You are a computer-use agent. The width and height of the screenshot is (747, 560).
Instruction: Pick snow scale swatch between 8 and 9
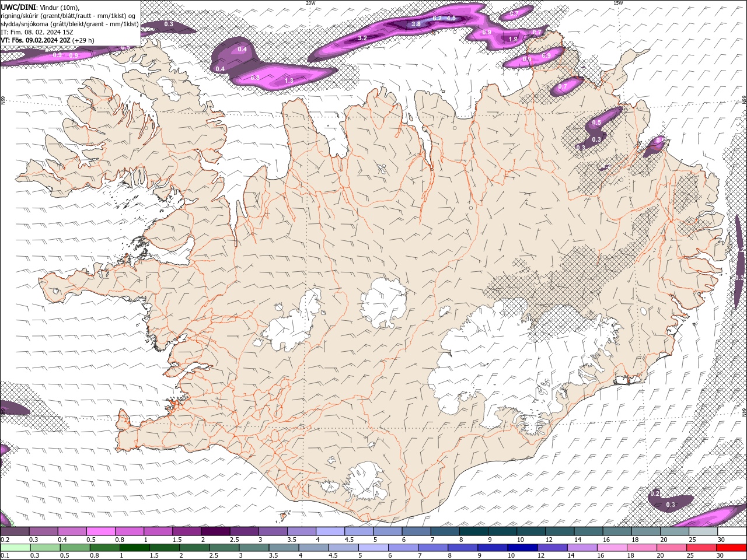tap(474, 531)
